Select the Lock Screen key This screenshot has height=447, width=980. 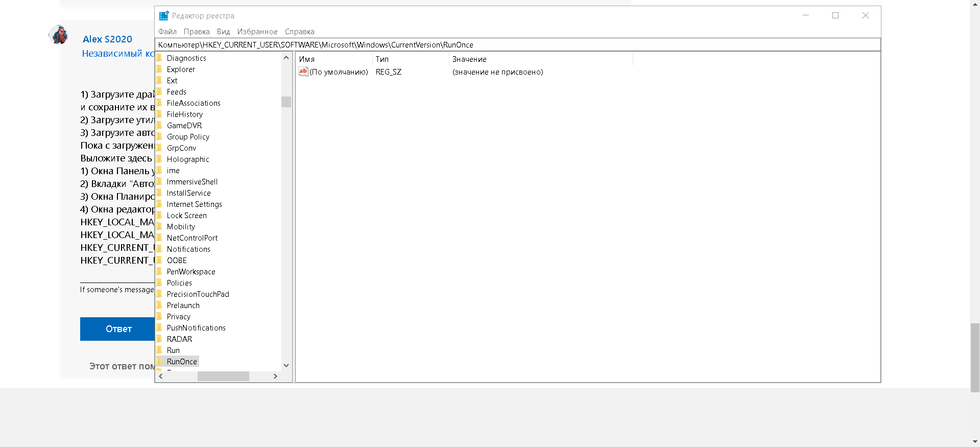coord(186,216)
